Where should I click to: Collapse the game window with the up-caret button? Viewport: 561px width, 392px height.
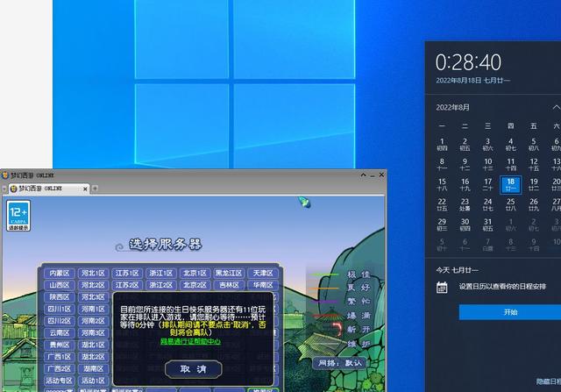pos(364,175)
